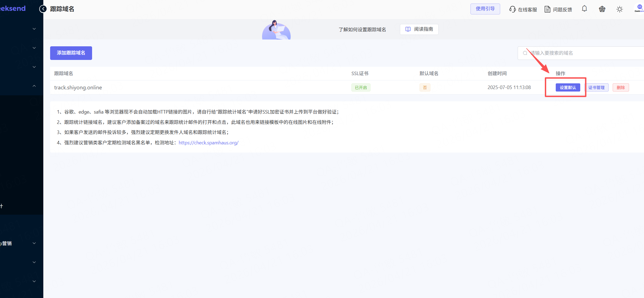The height and width of the screenshot is (298, 644).
Task: Click the back arrow beside 跟踪域名
Action: click(x=43, y=9)
